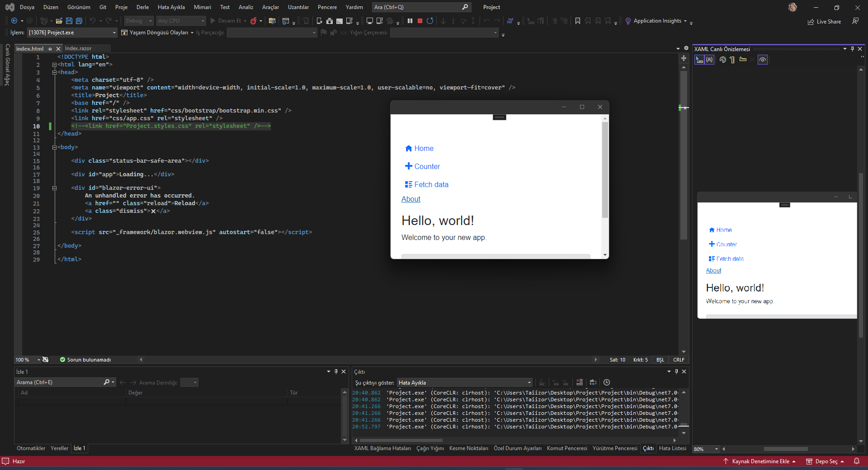Enable element selection in XAML Live Preview
The height and width of the screenshot is (470, 868).
point(698,59)
